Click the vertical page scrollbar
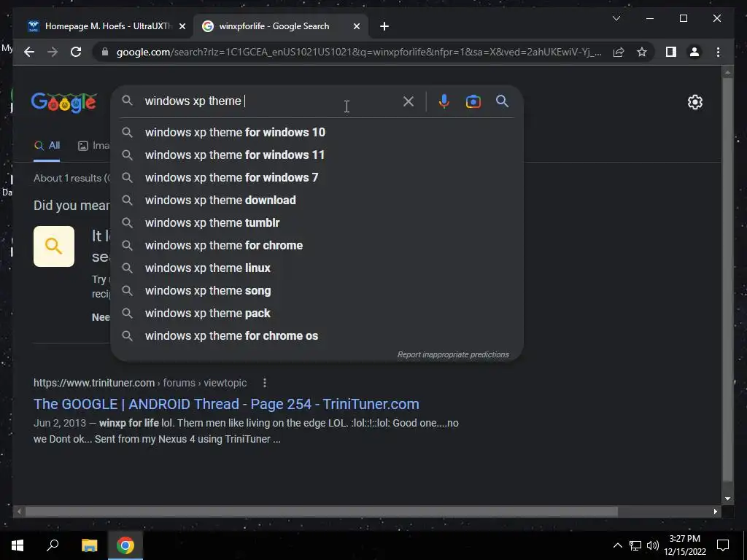747x560 pixels. click(x=727, y=281)
